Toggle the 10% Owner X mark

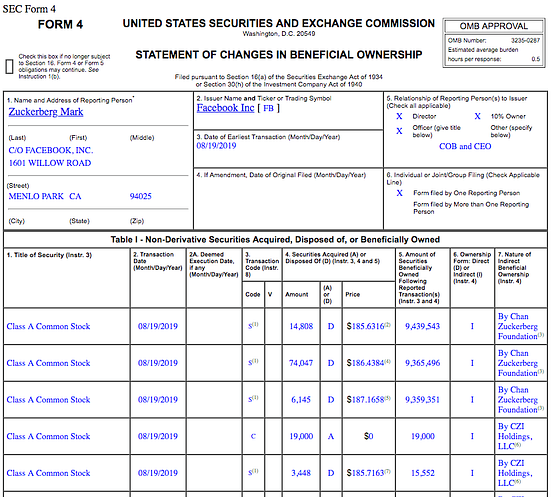[477, 116]
